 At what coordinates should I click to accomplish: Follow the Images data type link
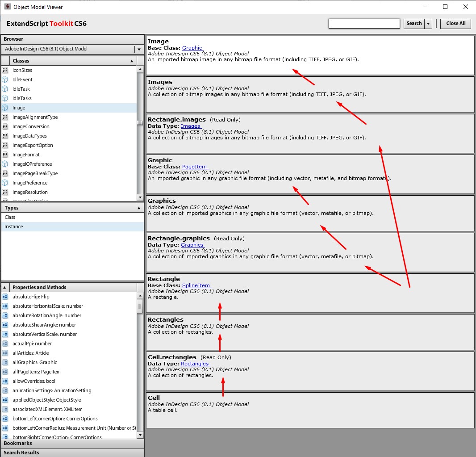click(x=190, y=126)
